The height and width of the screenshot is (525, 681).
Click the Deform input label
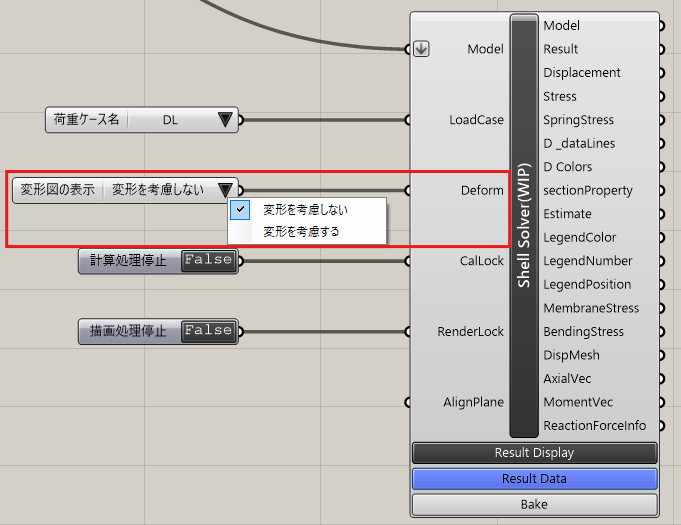coord(482,190)
